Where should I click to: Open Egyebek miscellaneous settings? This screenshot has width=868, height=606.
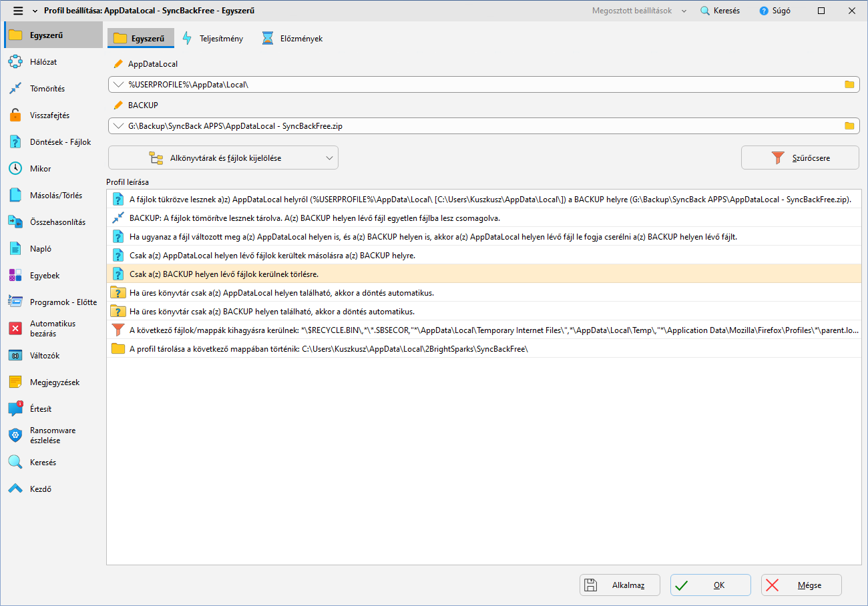tap(53, 276)
